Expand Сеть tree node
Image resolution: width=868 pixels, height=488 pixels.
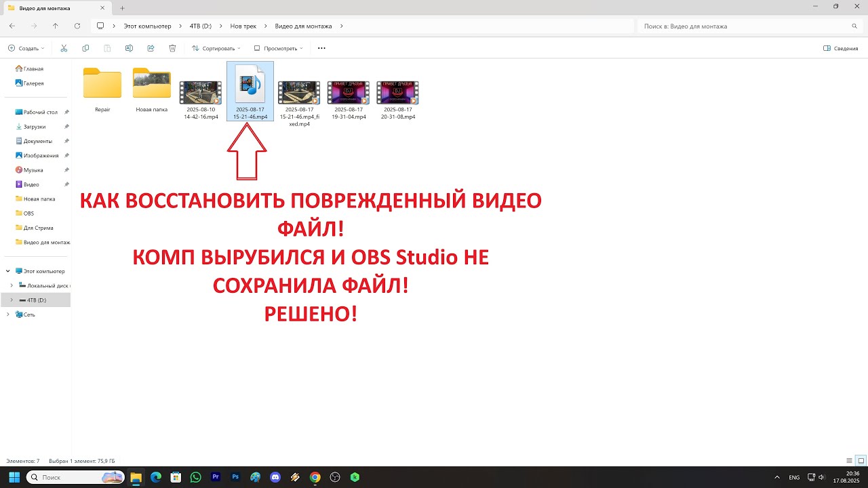(x=7, y=314)
